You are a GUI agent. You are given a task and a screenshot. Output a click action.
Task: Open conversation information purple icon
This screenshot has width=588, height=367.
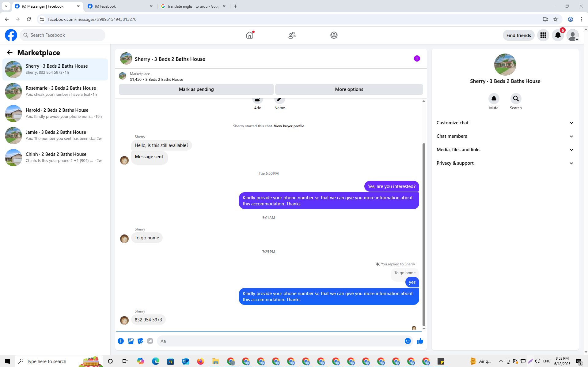[417, 58]
